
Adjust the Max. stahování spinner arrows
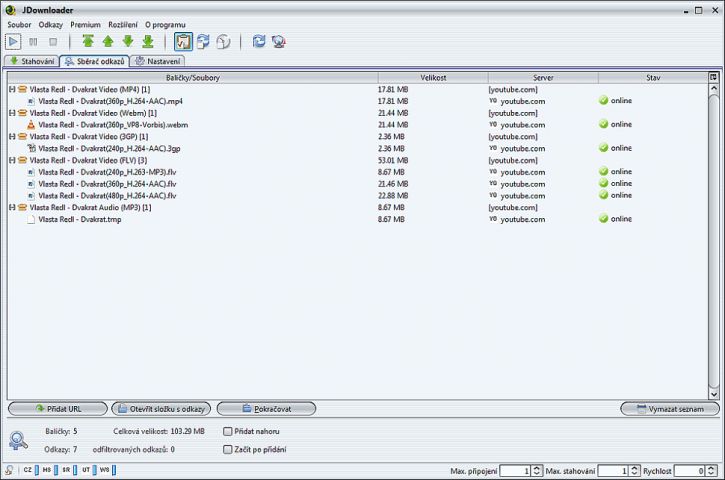(634, 471)
